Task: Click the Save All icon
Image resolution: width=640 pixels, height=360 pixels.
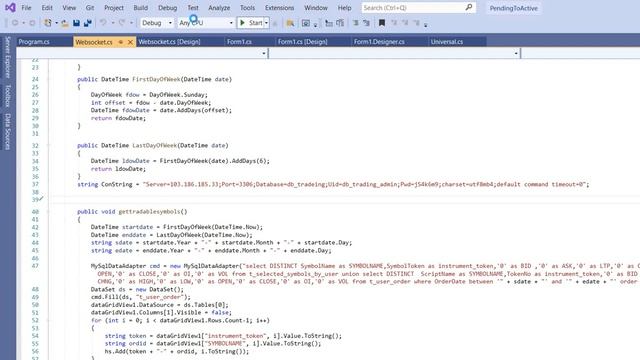Action: click(87, 23)
